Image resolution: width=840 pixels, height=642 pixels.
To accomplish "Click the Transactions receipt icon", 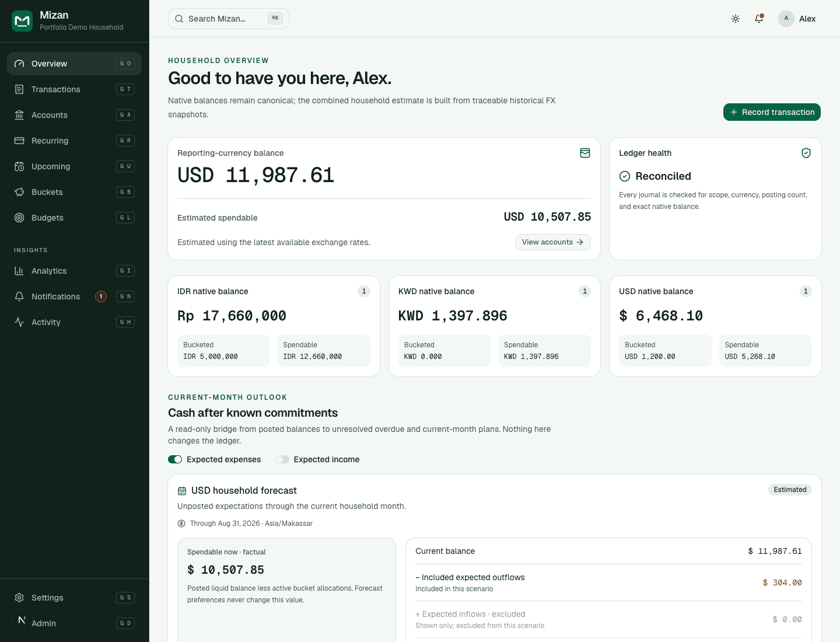I will click(19, 89).
